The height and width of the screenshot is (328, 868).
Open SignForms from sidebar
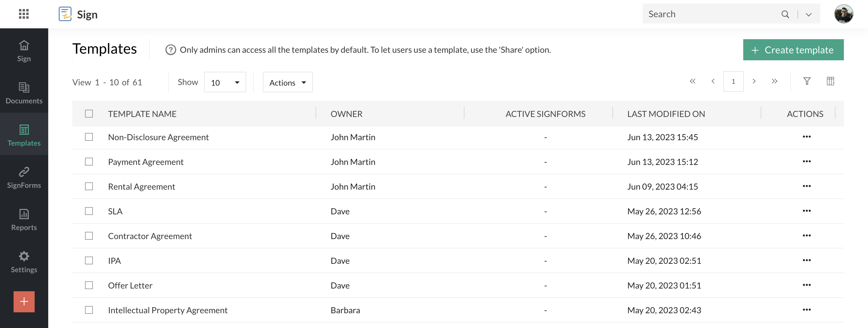24,176
